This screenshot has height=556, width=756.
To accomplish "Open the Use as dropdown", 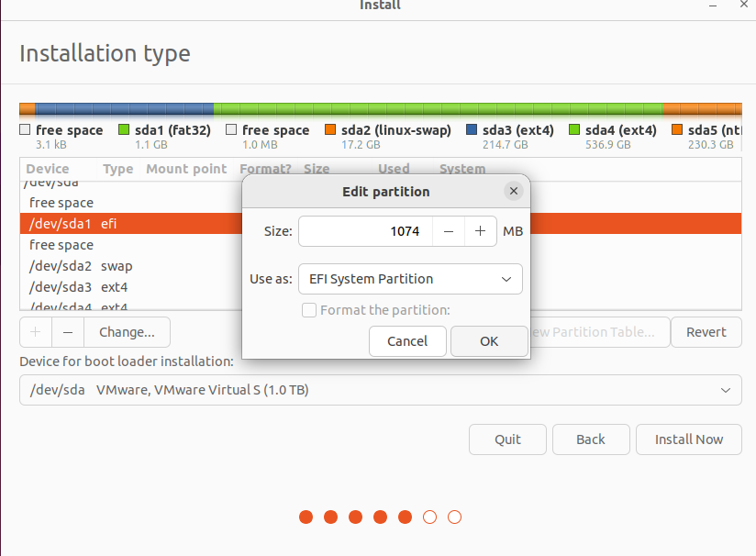I will (x=409, y=279).
